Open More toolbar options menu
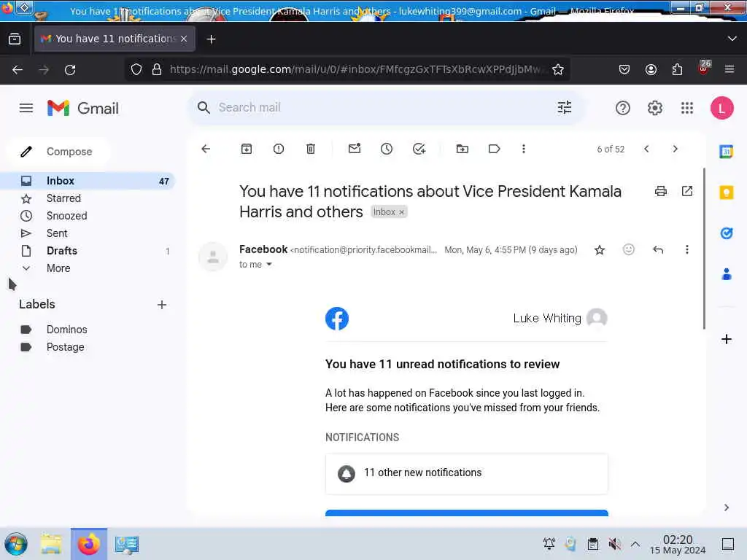Viewport: 747px width, 560px height. [x=524, y=149]
